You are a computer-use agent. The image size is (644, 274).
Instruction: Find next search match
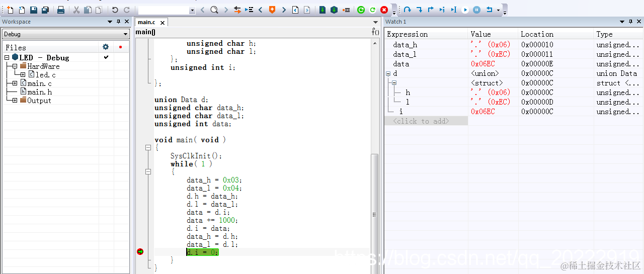[x=226, y=10]
